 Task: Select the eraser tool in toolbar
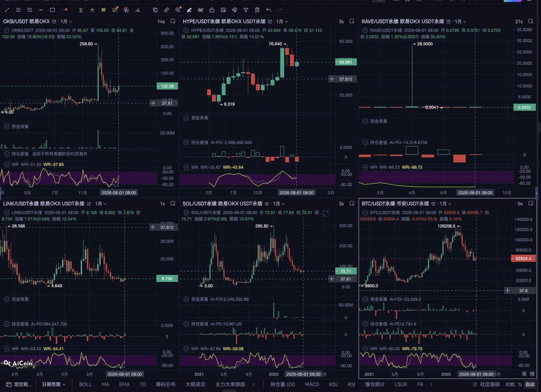pyautogui.click(x=189, y=9)
